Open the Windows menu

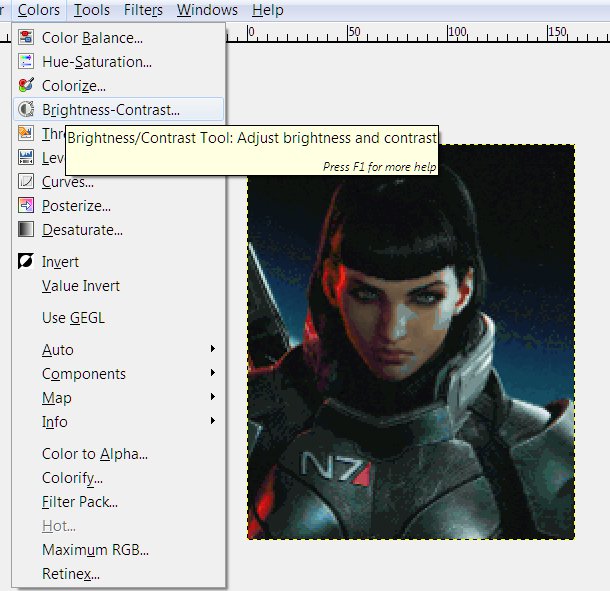coord(207,10)
